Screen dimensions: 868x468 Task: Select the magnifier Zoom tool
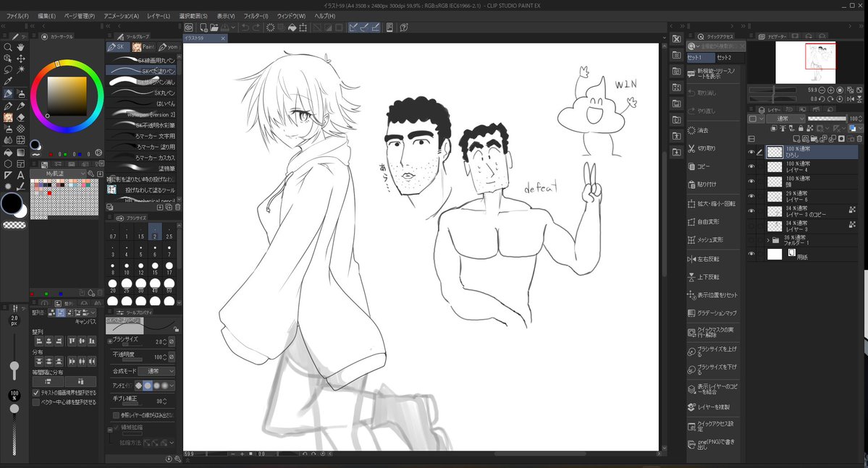point(8,48)
